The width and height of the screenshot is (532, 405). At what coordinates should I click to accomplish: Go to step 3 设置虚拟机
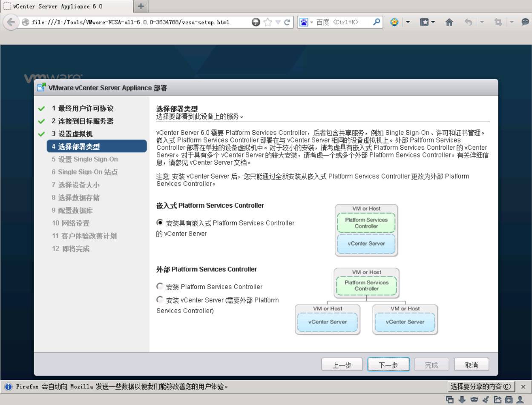click(72, 134)
